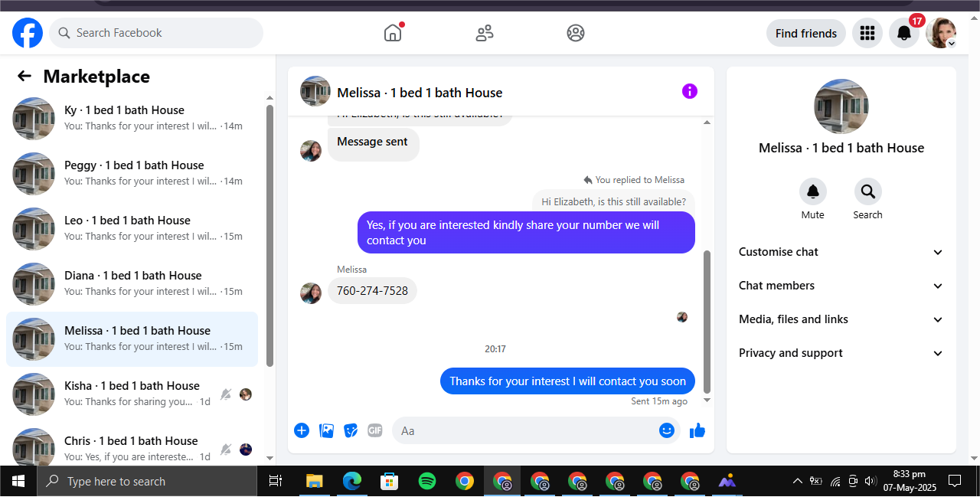Image resolution: width=980 pixels, height=497 pixels.
Task: Click the Search Facebook field
Action: [156, 33]
